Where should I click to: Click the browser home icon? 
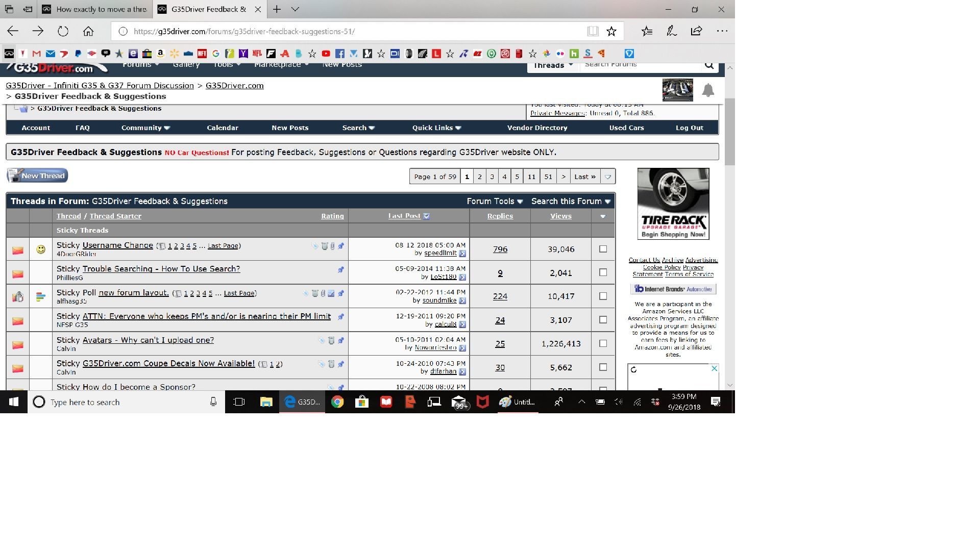(88, 32)
